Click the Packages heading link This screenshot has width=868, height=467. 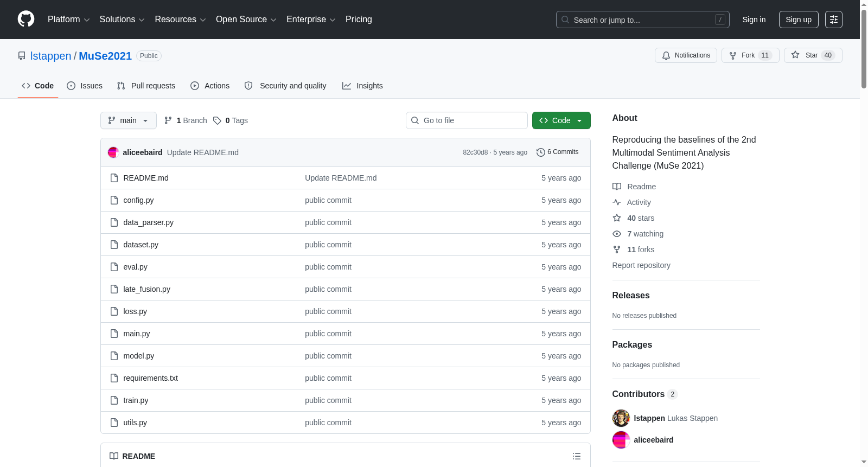[x=632, y=345]
